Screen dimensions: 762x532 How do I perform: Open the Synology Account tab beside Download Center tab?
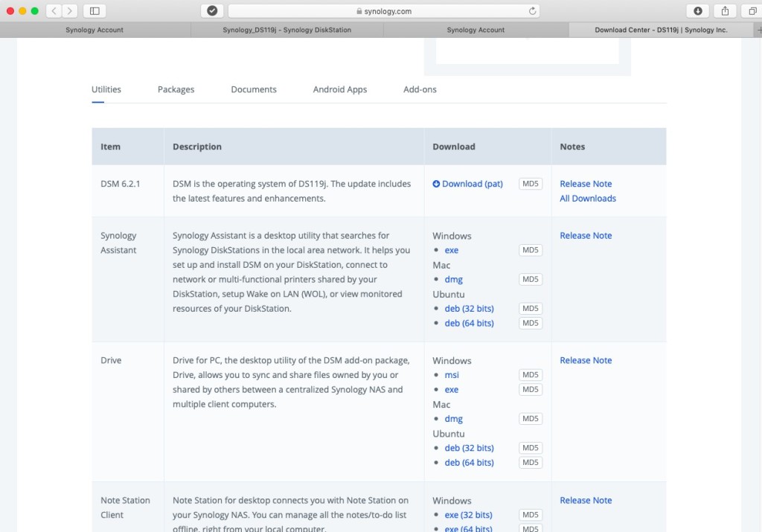coord(476,30)
